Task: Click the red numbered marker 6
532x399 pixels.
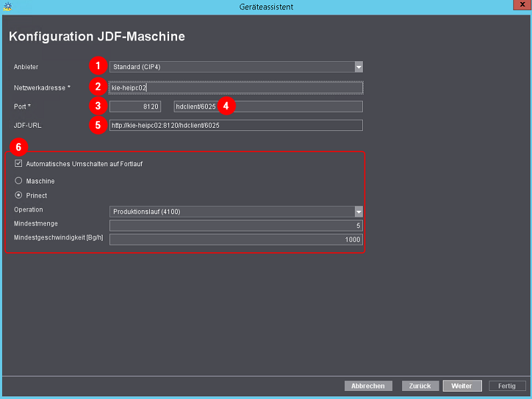Action: (21, 148)
